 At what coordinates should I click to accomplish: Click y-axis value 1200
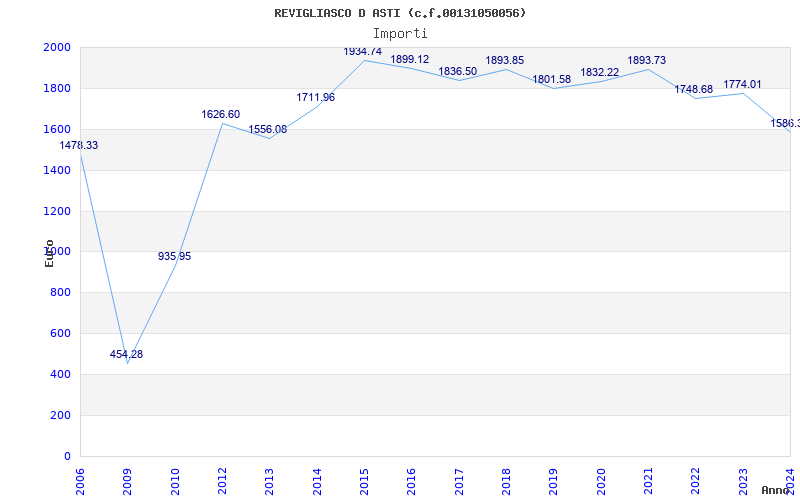pyautogui.click(x=57, y=211)
